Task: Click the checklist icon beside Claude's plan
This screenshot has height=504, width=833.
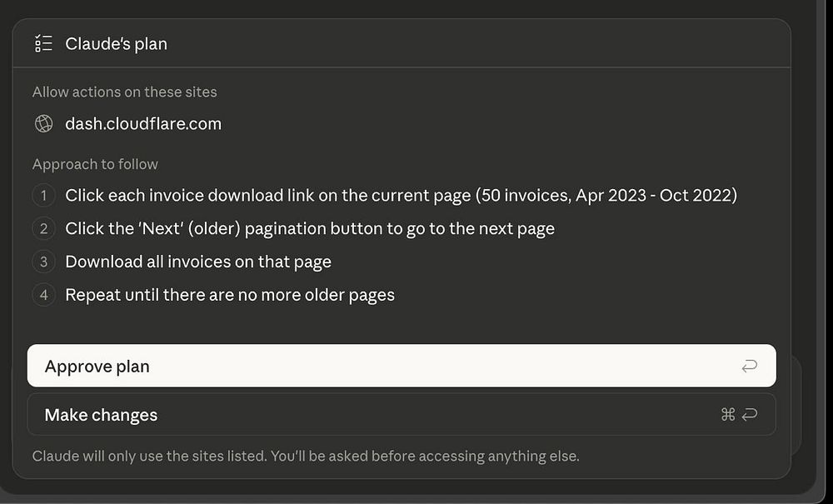Action: [x=43, y=43]
